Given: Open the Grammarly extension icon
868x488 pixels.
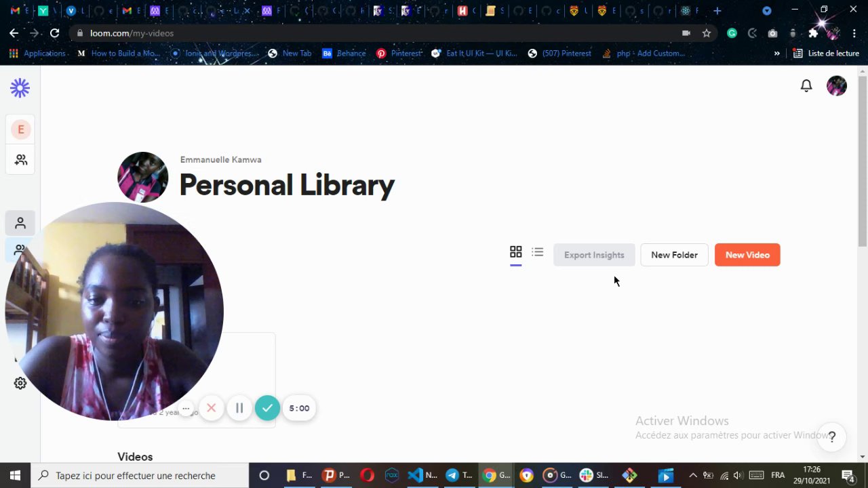Looking at the screenshot, I should click(732, 33).
